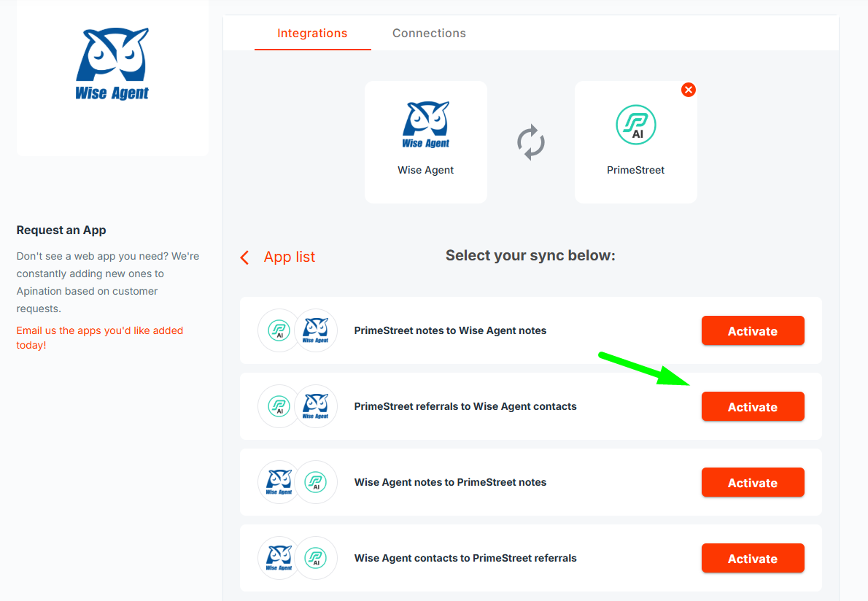Switch to the Integrations tab
This screenshot has height=601, width=868.
(x=312, y=34)
